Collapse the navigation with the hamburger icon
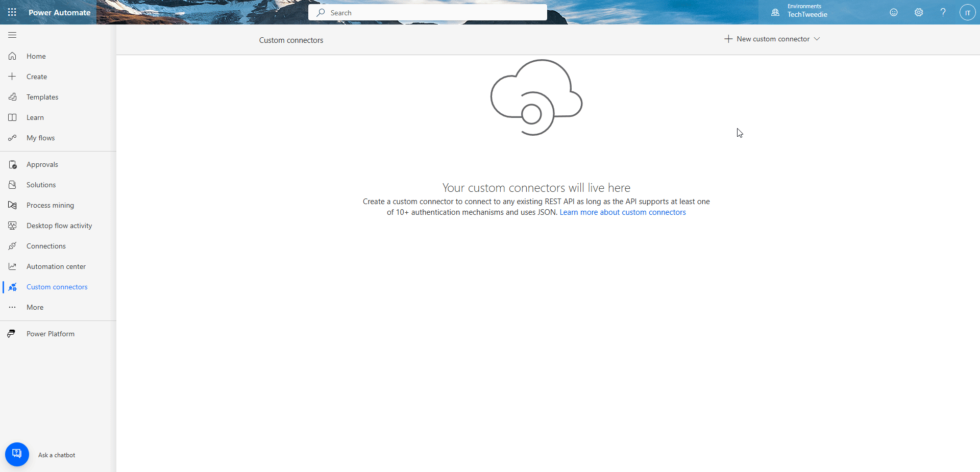Screen dimensions: 980x472 pos(12,35)
